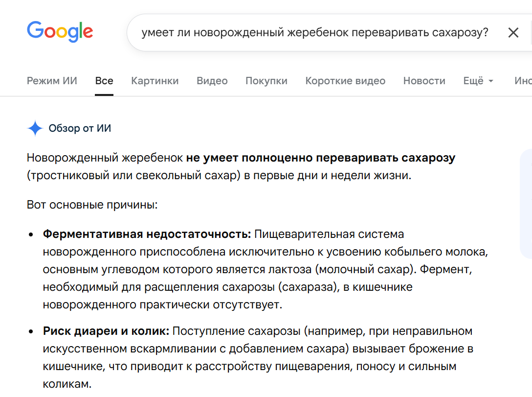Click the sparkle icon next to «Обзор от ИИ»
This screenshot has height=397, width=532.
35,128
